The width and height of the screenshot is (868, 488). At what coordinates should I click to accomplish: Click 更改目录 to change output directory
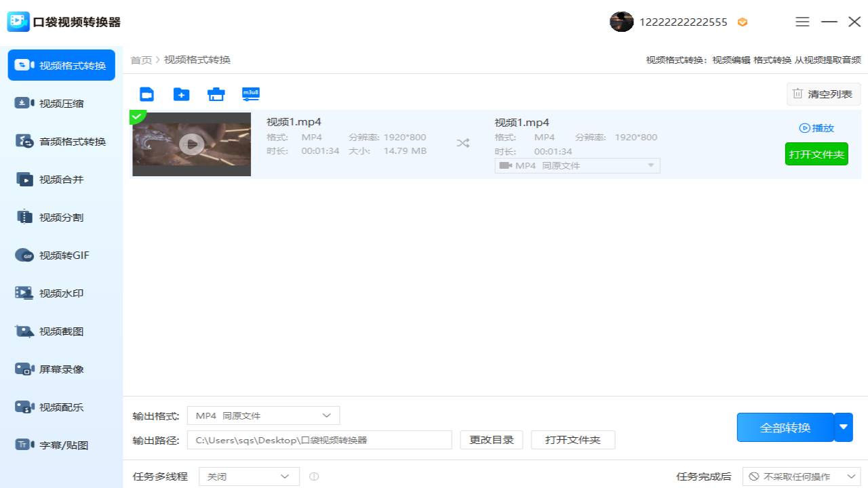coord(491,439)
